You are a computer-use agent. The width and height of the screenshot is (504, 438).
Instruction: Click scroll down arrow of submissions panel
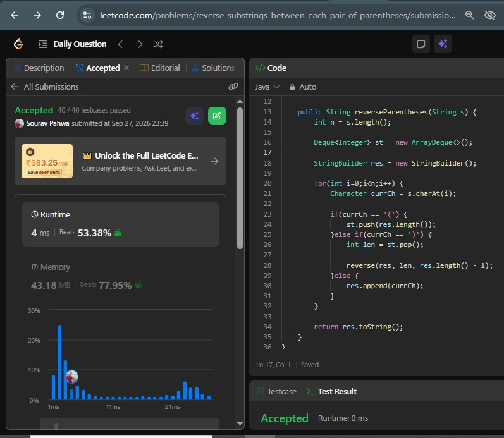(240, 423)
